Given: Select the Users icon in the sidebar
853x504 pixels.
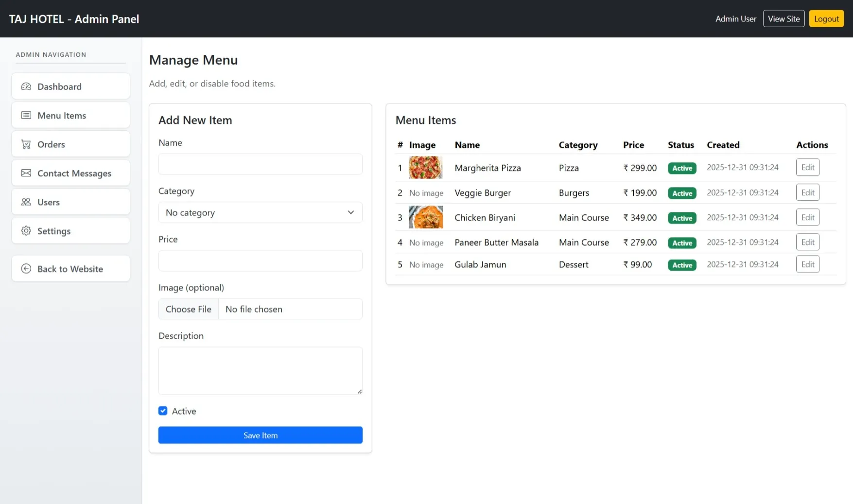Looking at the screenshot, I should click(26, 202).
